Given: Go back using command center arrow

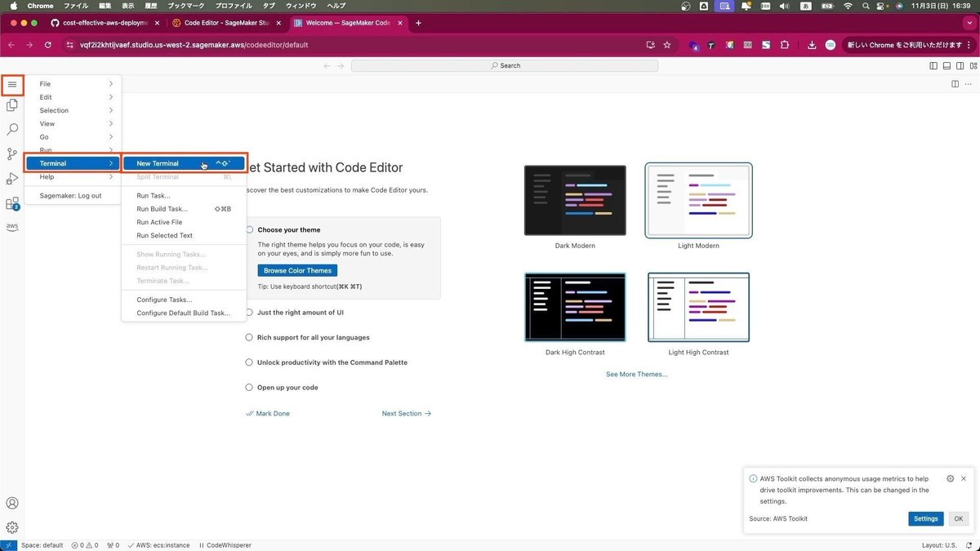Looking at the screenshot, I should (x=327, y=65).
